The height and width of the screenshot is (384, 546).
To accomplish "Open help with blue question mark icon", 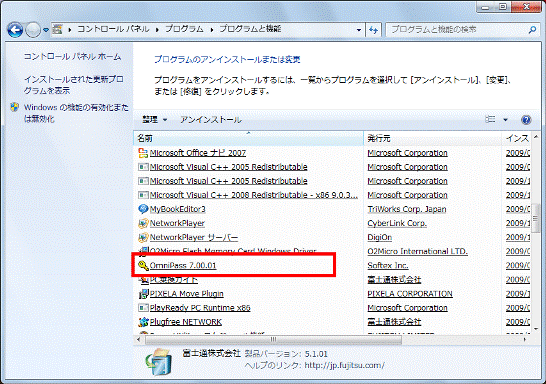I will coord(526,120).
